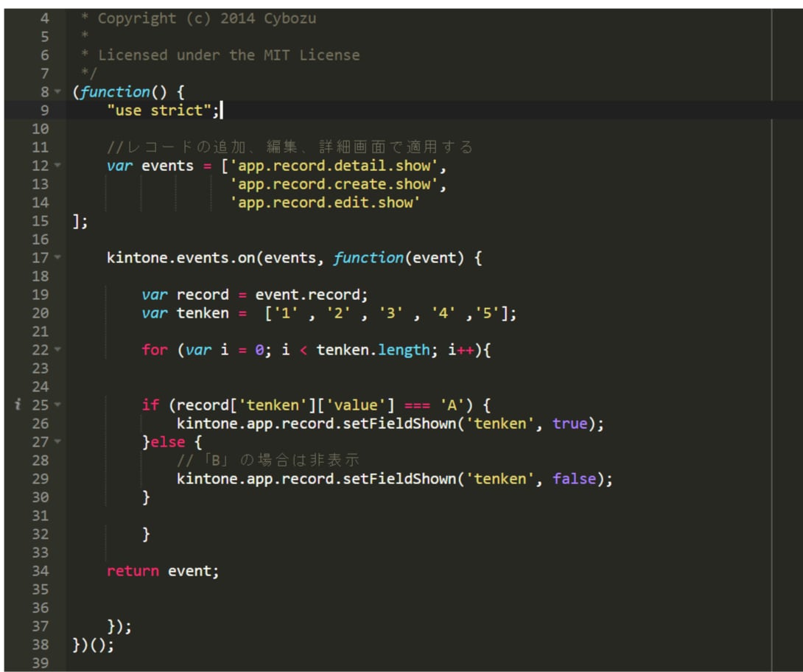This screenshot has width=803, height=672.
Task: Click line number 34 in the gutter
Action: click(x=41, y=571)
